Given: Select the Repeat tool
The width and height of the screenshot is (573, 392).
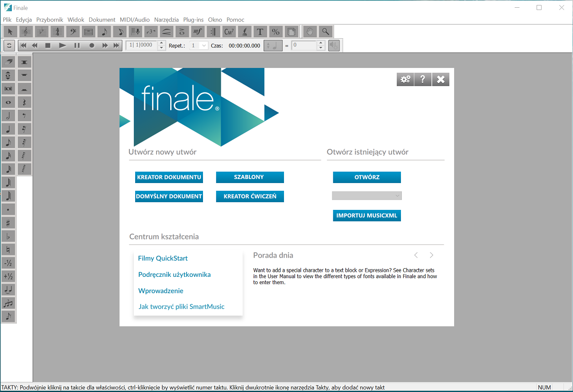Looking at the screenshot, I should 213,31.
